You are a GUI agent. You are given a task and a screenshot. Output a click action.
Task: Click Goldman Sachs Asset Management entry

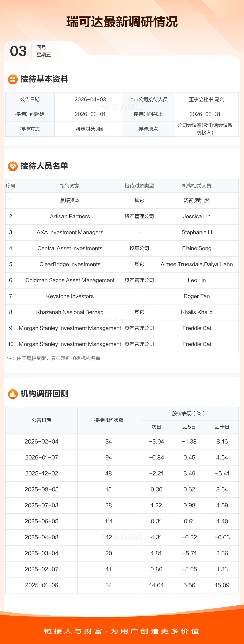coord(70,281)
